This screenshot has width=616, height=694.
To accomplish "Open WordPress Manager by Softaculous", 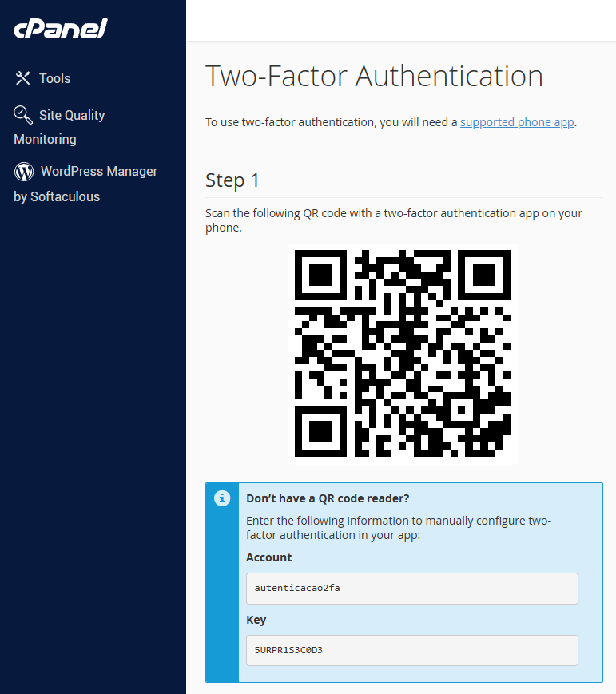I will 85,184.
